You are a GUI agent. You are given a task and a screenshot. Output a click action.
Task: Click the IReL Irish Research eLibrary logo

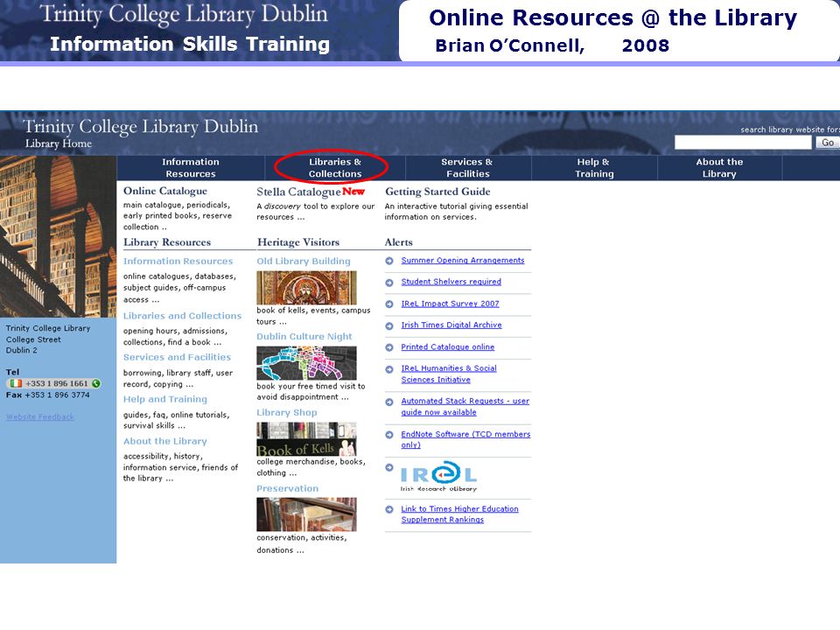(x=438, y=476)
